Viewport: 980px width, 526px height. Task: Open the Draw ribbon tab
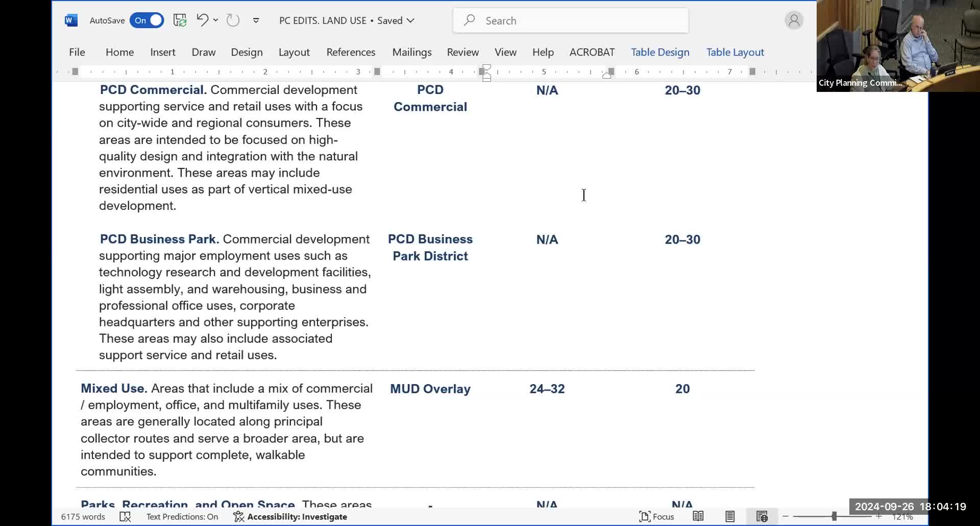pyautogui.click(x=204, y=52)
